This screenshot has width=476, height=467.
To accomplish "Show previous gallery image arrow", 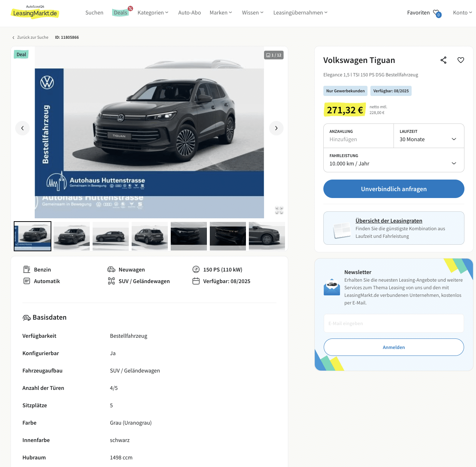I will coord(22,128).
